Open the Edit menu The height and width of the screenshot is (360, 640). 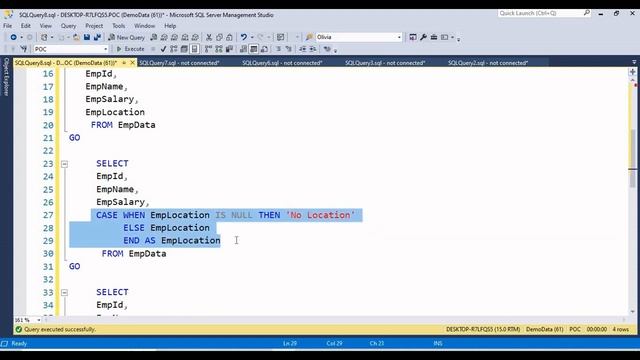tap(26, 26)
